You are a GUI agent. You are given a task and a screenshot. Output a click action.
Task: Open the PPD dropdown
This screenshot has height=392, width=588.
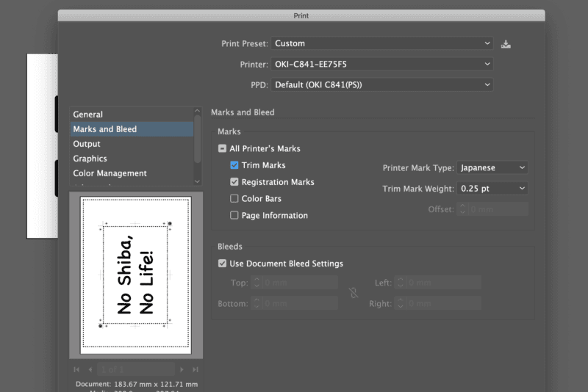pos(381,84)
